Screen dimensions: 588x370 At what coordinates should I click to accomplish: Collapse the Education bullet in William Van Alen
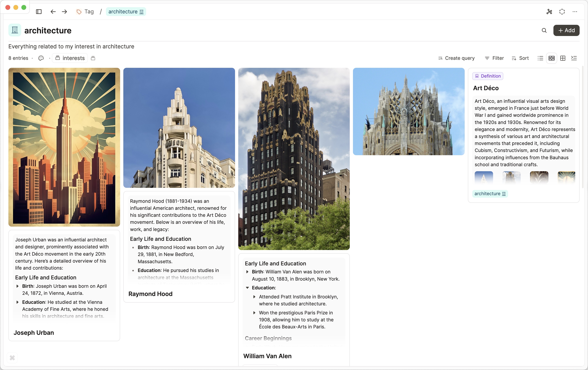[x=247, y=288]
